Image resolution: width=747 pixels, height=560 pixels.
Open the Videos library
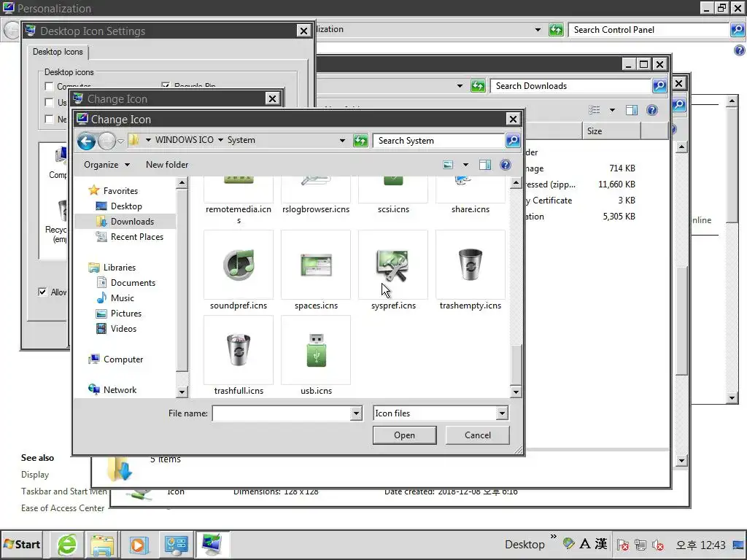pyautogui.click(x=123, y=329)
